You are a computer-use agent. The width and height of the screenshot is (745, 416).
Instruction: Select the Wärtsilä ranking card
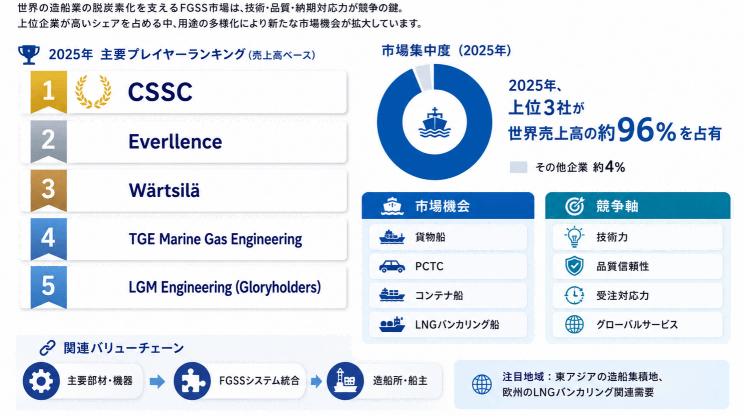pos(183,191)
